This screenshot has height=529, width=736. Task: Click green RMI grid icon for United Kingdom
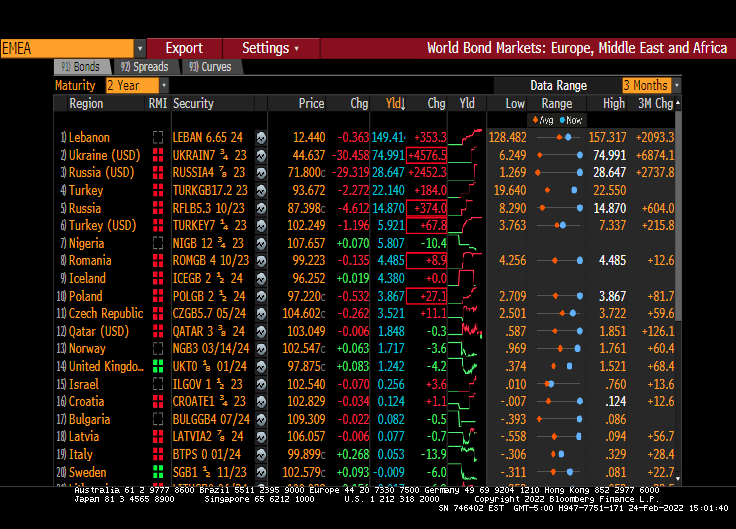(x=158, y=366)
